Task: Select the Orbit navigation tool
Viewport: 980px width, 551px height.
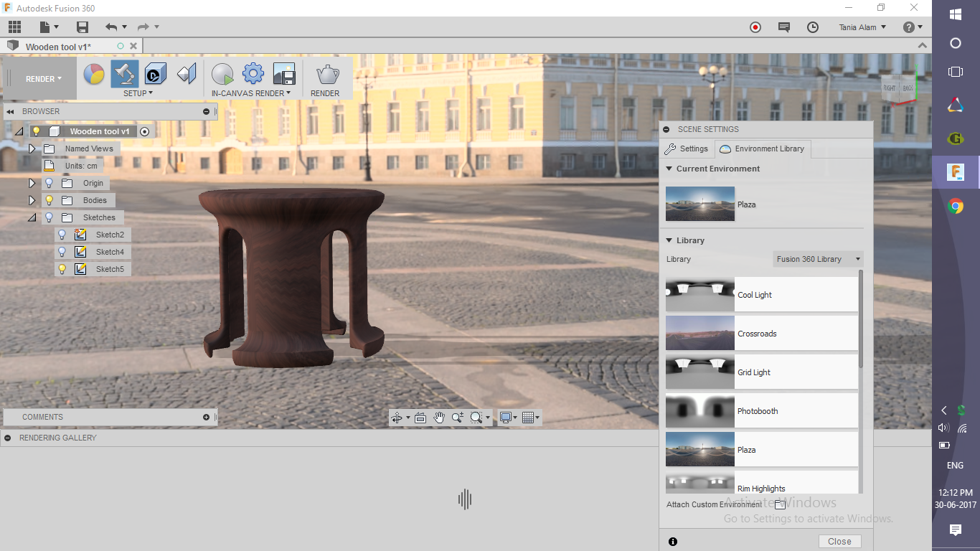Action: pyautogui.click(x=397, y=418)
